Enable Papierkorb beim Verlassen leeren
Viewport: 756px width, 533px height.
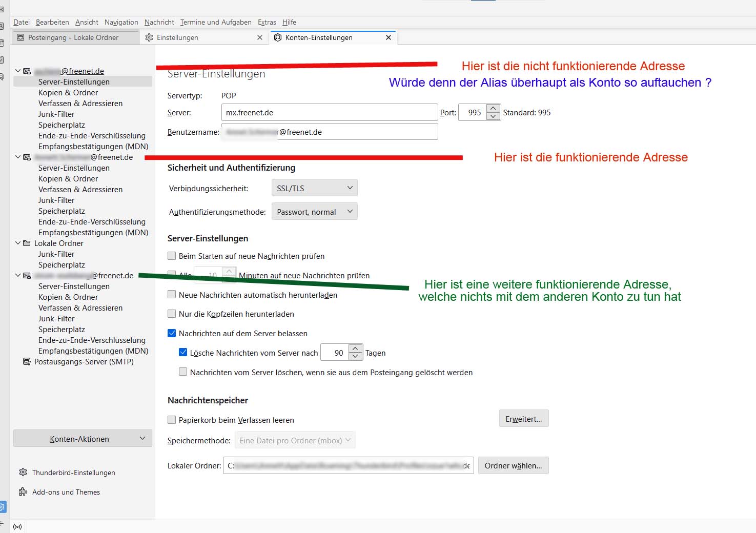(x=172, y=420)
